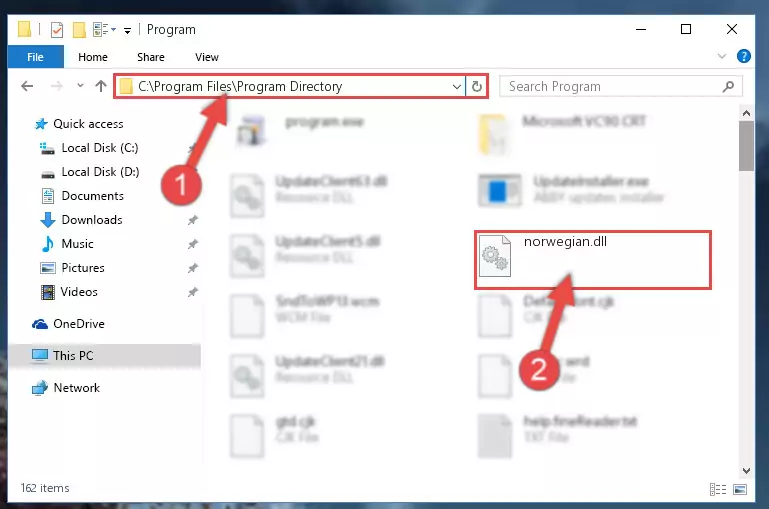Click the Forward navigation arrow
The width and height of the screenshot is (769, 509).
[56, 86]
